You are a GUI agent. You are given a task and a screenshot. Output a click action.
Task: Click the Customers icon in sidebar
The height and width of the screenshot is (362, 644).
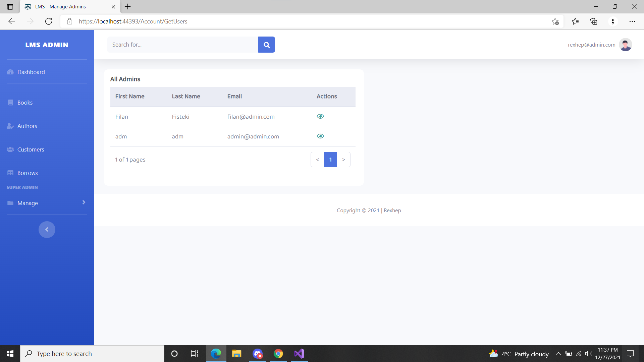(10, 149)
